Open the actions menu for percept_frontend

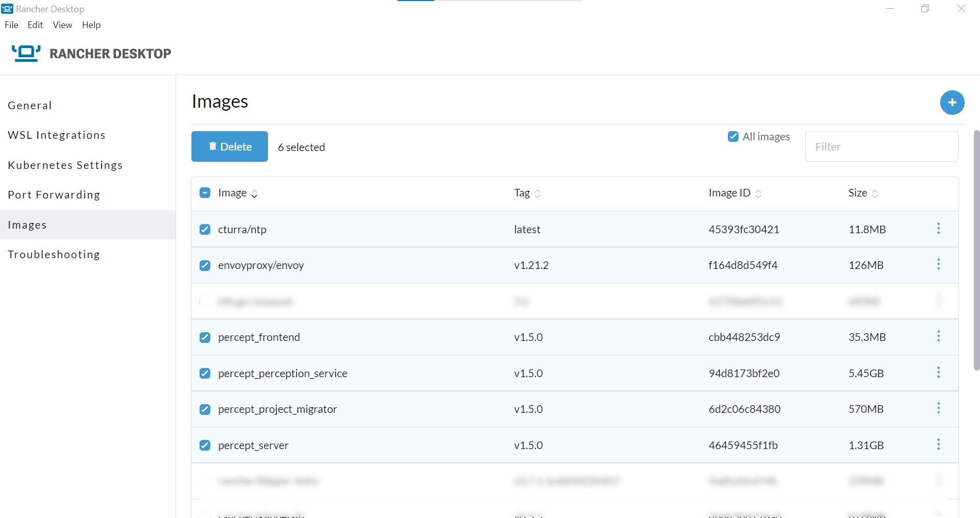pos(938,336)
